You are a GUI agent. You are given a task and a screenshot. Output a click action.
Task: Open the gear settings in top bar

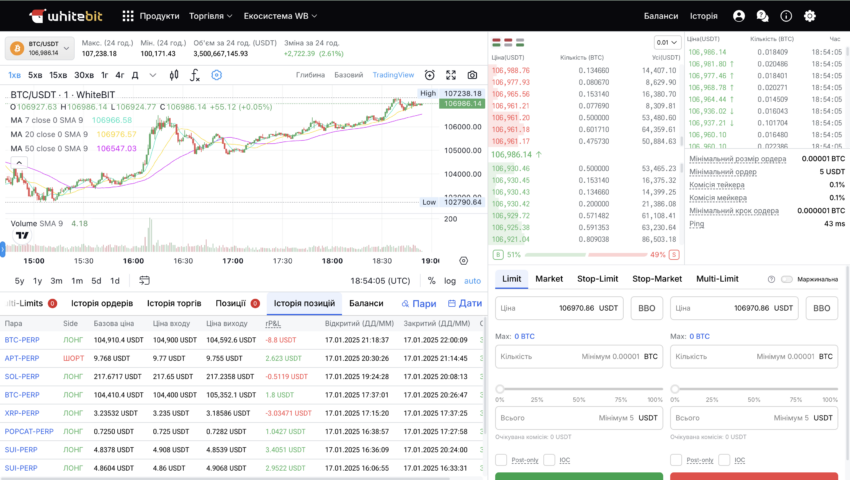(810, 16)
